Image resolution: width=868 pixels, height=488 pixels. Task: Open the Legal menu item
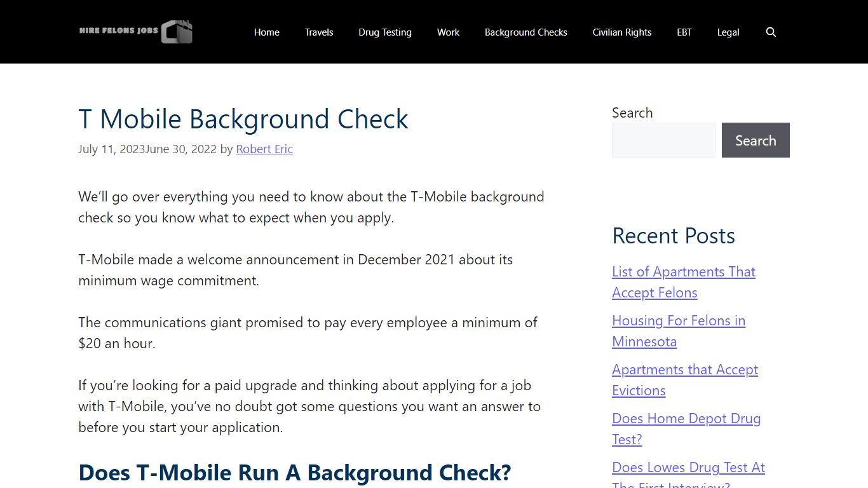728,32
